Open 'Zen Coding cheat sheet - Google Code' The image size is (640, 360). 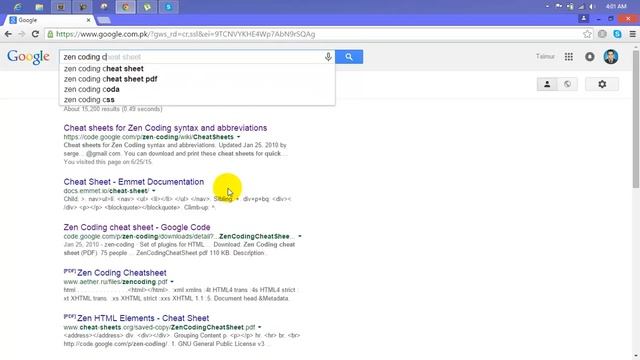coord(137,227)
